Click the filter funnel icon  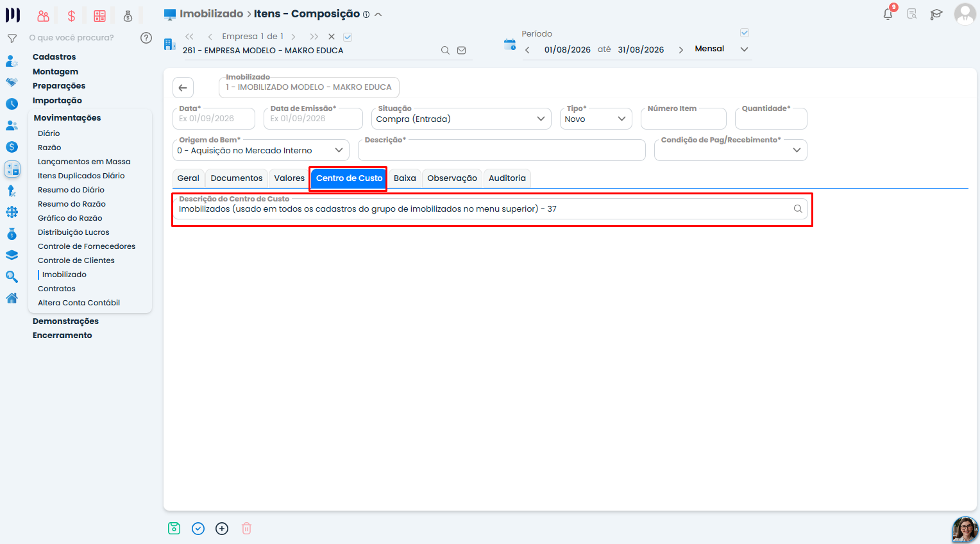pos(12,38)
